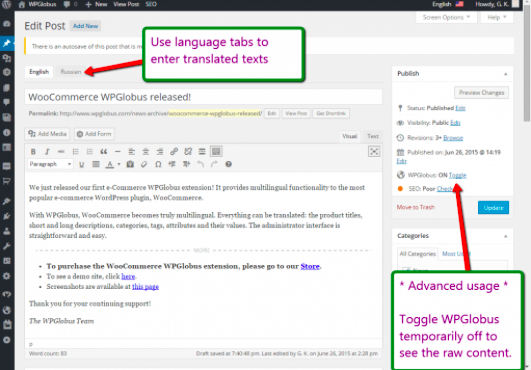The image size is (531, 370).
Task: Insert special character (omega icon)
Action: tap(158, 165)
